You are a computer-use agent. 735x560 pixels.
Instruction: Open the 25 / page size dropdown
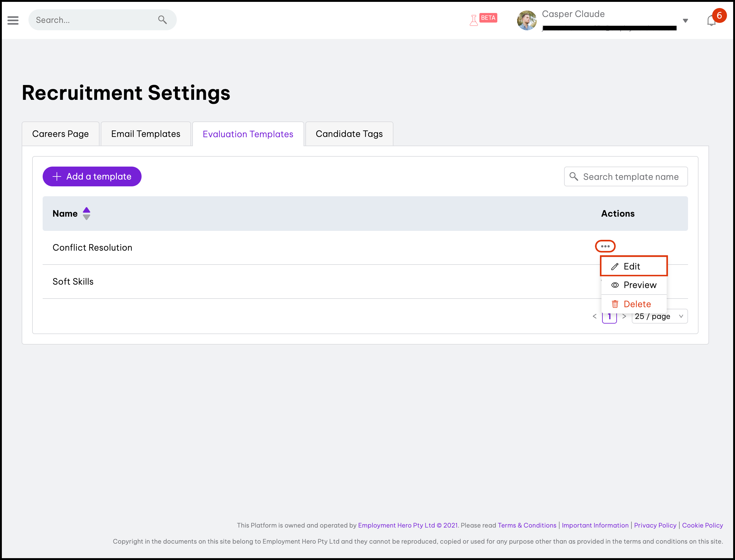[x=659, y=316]
